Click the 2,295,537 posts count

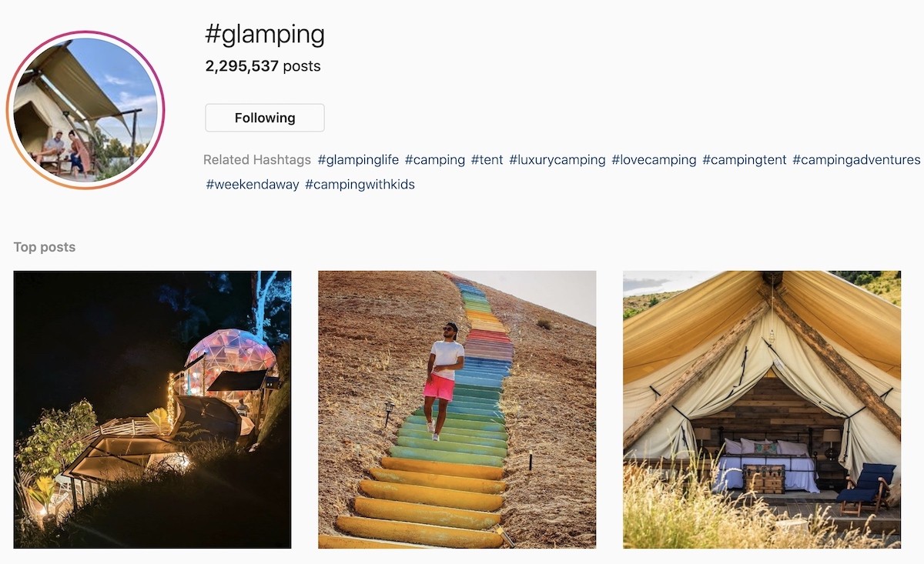click(263, 66)
